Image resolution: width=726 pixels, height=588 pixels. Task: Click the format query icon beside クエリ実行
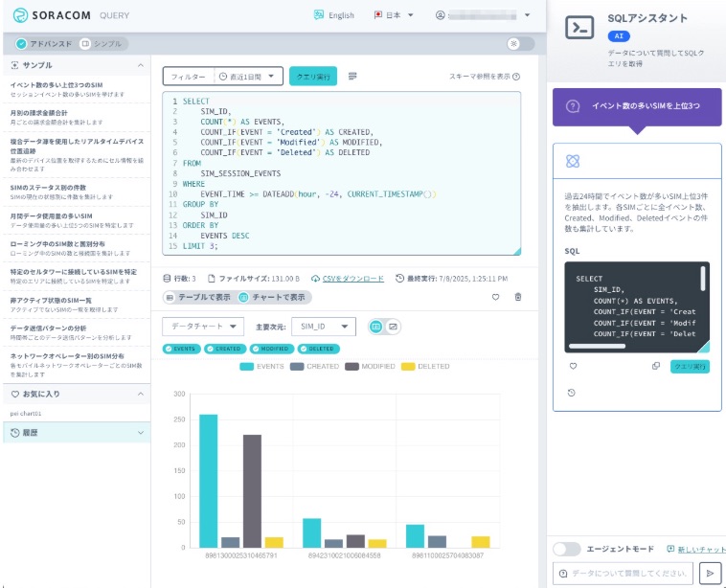click(352, 76)
